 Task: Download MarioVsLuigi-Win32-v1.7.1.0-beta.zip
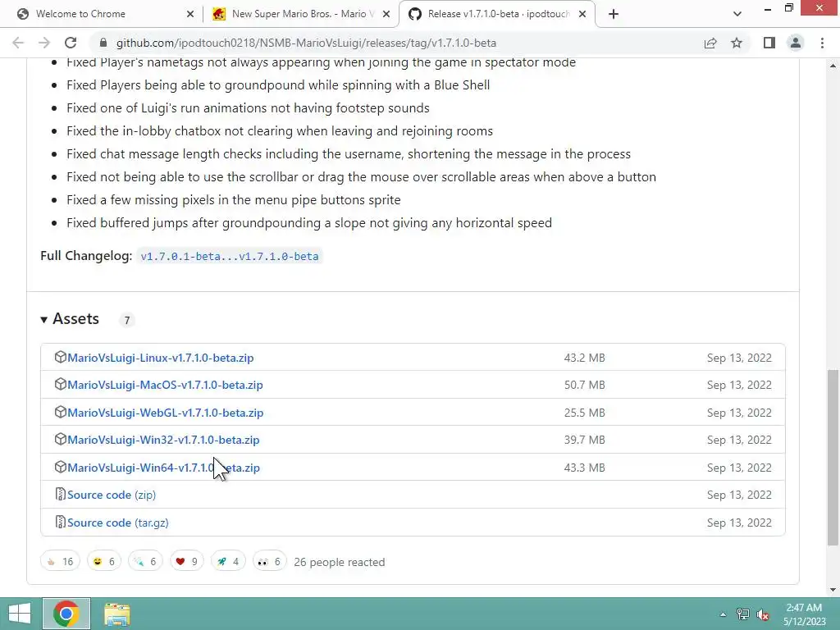(163, 440)
